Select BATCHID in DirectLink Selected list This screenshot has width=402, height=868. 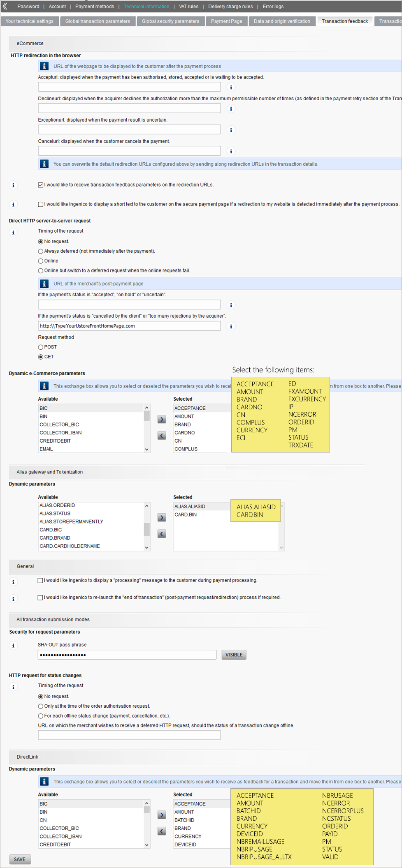click(202, 820)
